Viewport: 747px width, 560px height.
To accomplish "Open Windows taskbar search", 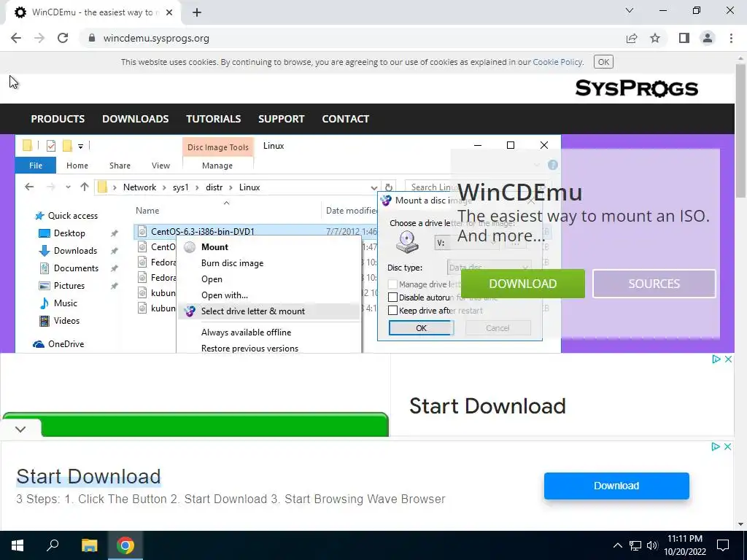I will pyautogui.click(x=53, y=545).
